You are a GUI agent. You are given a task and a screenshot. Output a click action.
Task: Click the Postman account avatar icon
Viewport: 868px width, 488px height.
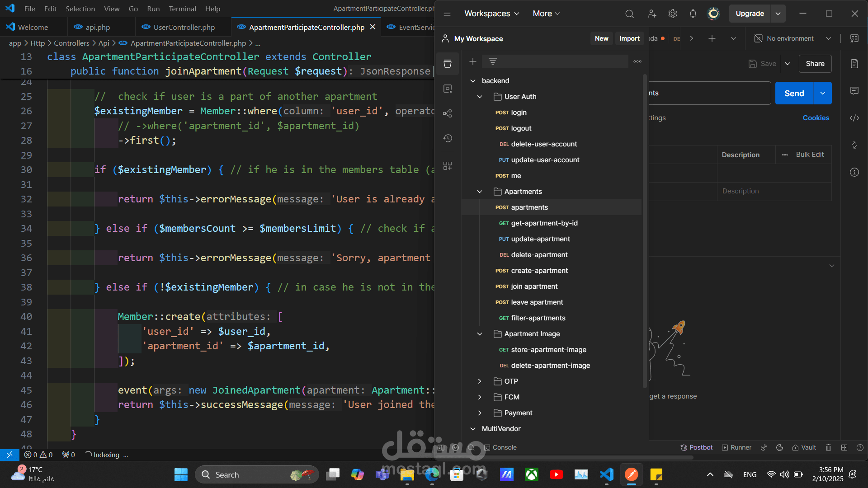click(713, 14)
